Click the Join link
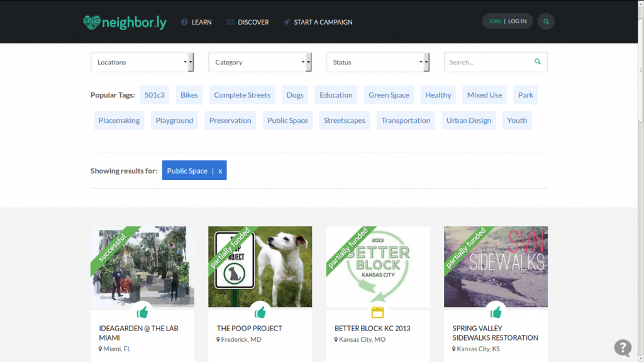The width and height of the screenshot is (644, 362). coord(495,21)
